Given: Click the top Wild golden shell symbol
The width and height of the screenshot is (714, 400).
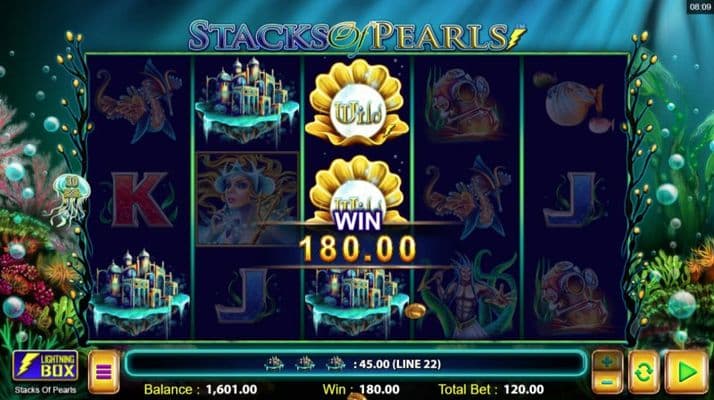Looking at the screenshot, I should pyautogui.click(x=357, y=103).
